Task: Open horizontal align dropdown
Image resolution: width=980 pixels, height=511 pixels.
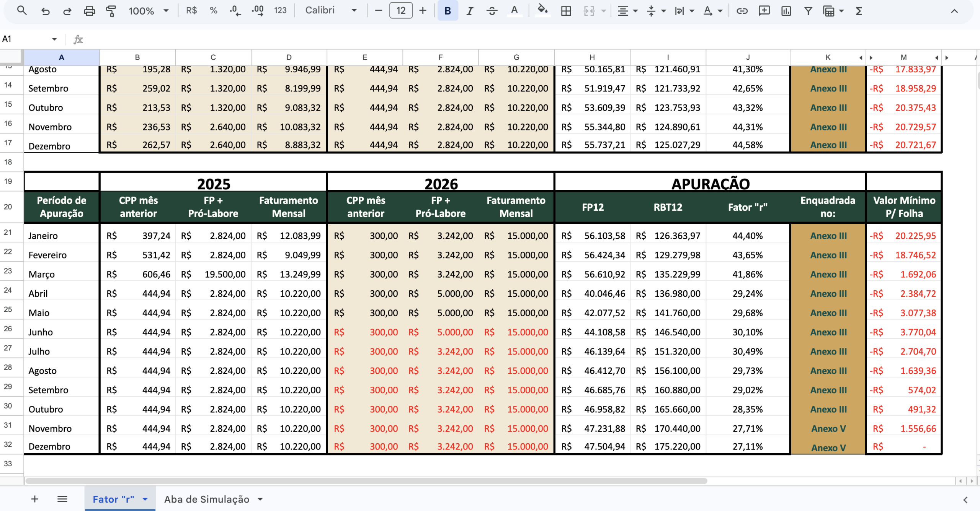Action: coord(627,11)
